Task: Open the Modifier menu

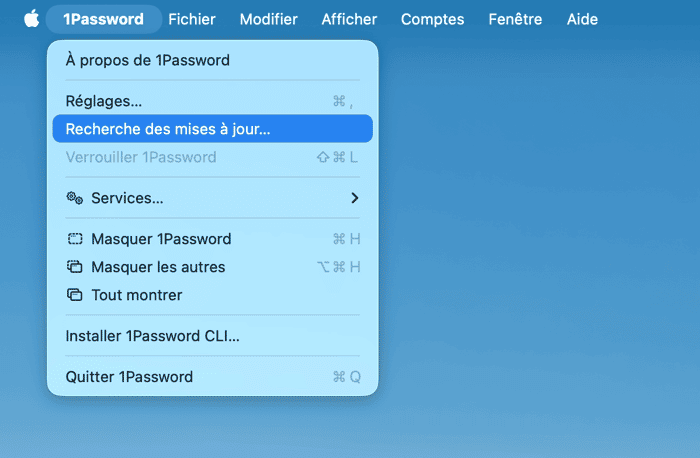Action: (268, 19)
